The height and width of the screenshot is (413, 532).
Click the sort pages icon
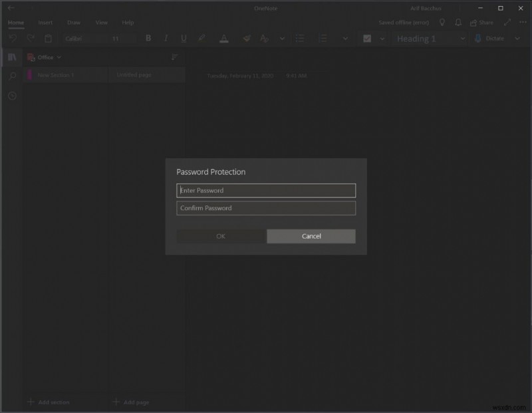pos(174,57)
